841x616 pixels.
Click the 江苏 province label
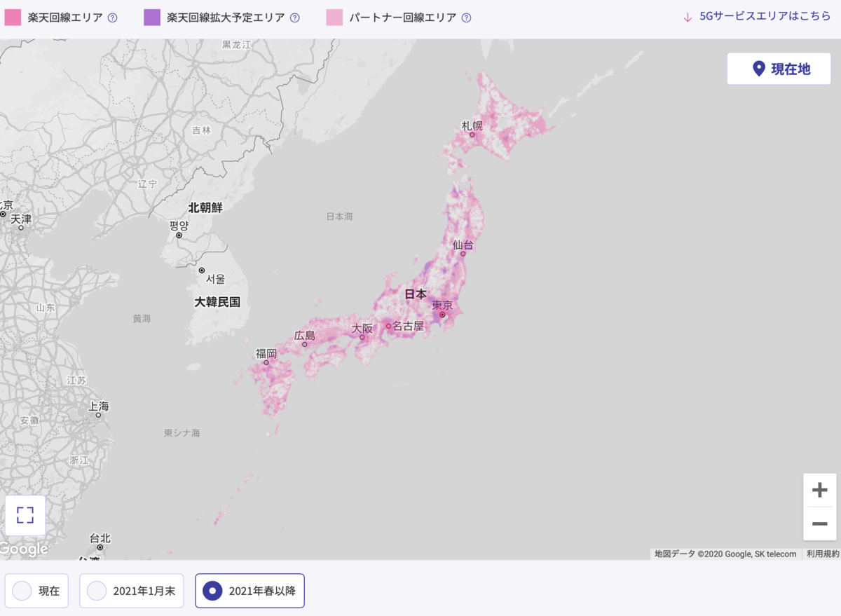pyautogui.click(x=77, y=380)
